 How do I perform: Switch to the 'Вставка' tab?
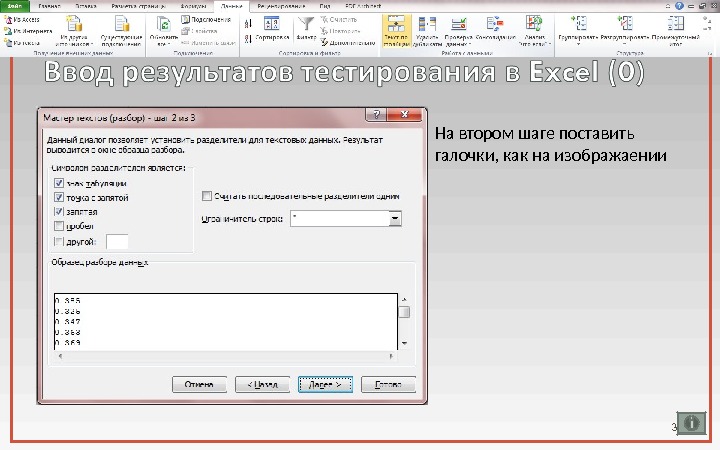click(x=85, y=6)
